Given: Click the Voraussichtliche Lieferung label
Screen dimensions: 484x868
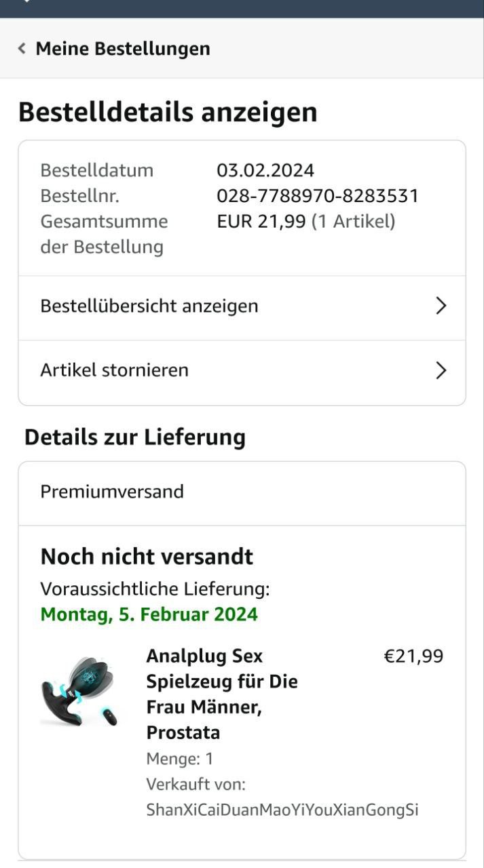Looking at the screenshot, I should click(155, 589).
